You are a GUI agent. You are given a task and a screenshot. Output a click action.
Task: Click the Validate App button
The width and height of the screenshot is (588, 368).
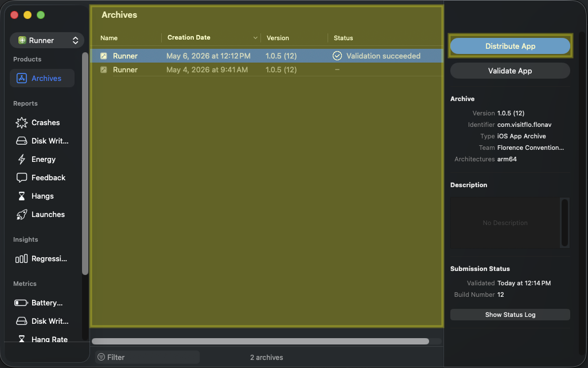510,71
